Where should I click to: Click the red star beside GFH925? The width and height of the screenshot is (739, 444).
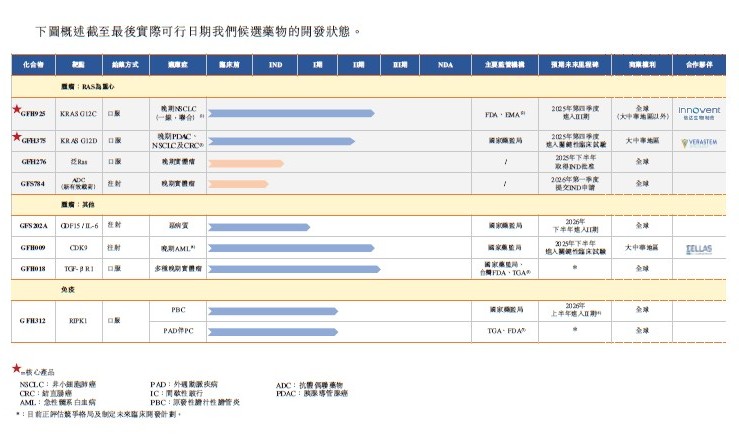[x=17, y=109]
